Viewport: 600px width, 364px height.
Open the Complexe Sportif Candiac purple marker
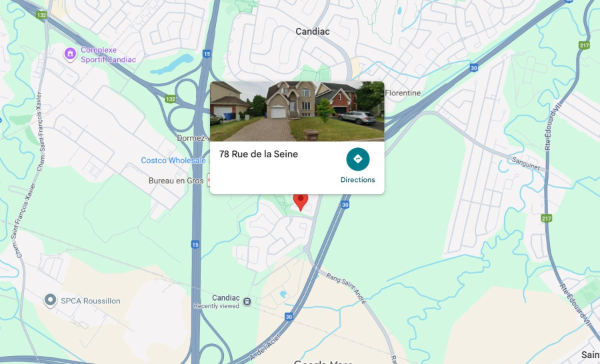point(70,55)
